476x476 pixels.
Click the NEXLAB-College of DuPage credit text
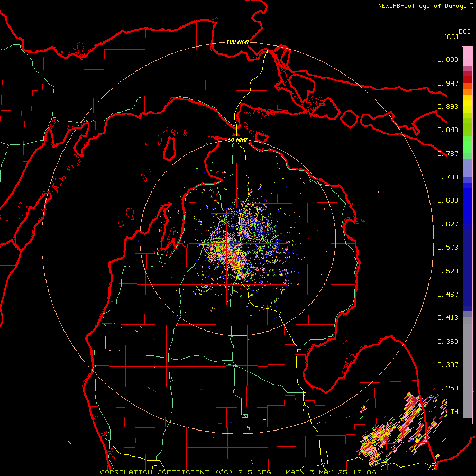coord(422,6)
